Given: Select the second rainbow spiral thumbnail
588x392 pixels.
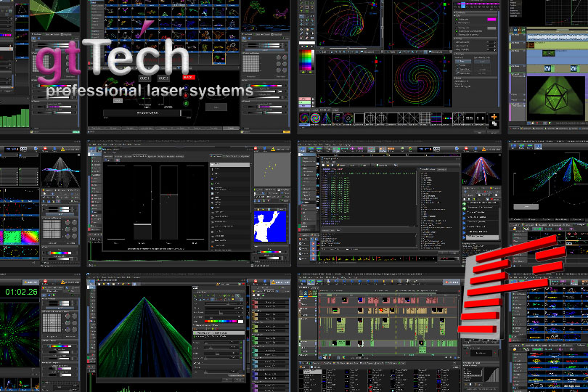Looking at the screenshot, I should (x=315, y=118).
